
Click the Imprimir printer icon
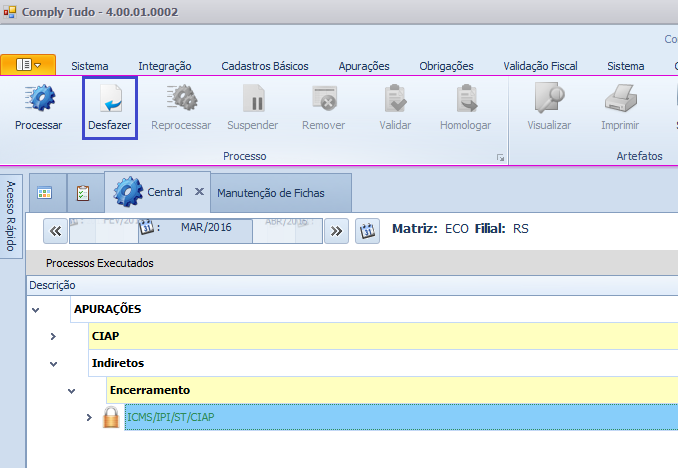620,99
